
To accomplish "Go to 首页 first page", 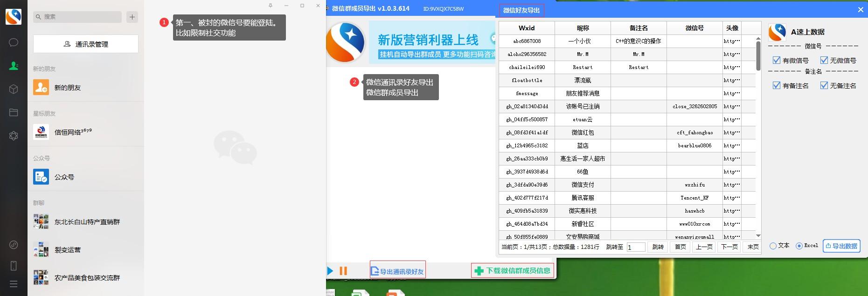I will (681, 247).
